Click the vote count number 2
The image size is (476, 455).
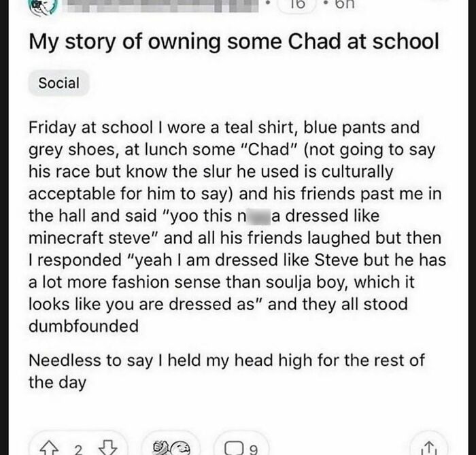pyautogui.click(x=77, y=448)
